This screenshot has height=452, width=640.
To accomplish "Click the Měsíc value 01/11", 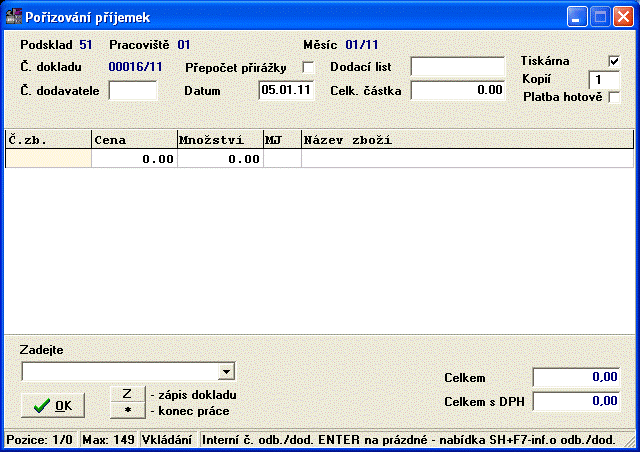I will coord(362,45).
